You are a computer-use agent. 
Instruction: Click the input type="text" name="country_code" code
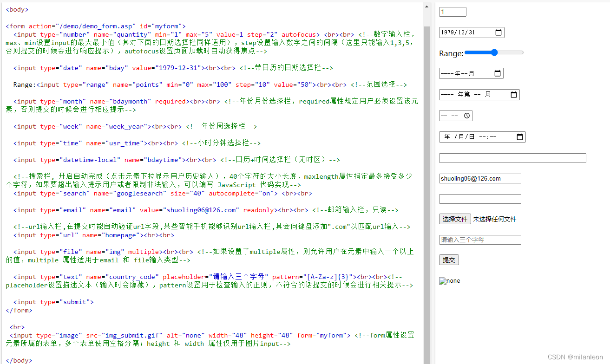coord(186,277)
